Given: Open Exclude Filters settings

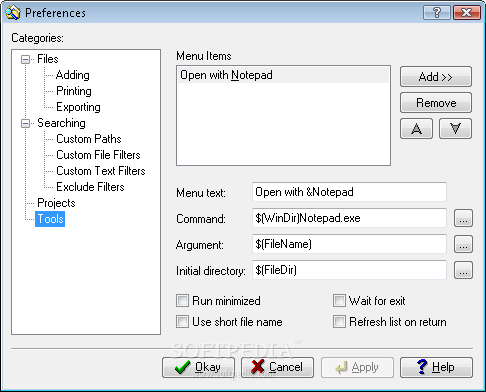Looking at the screenshot, I should 90,187.
